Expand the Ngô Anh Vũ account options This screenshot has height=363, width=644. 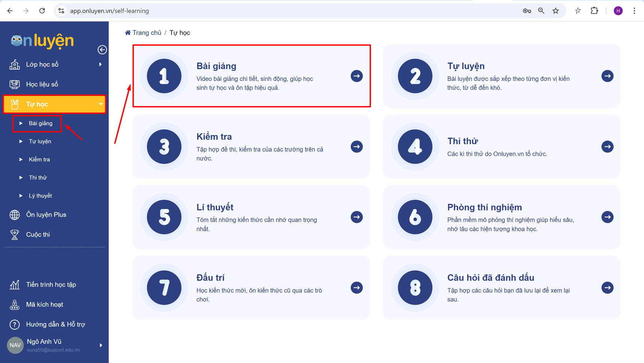[100, 345]
